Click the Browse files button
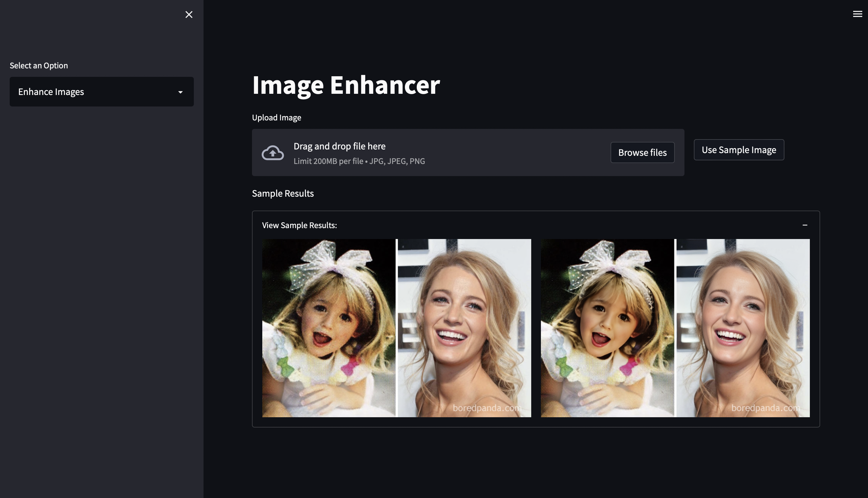Screen dimensions: 868x498 [642, 152]
